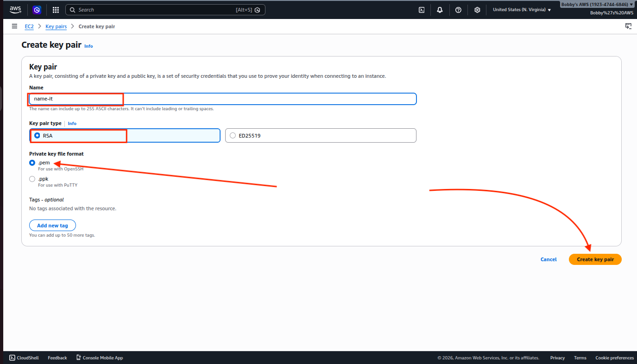
Task: Choose the .pem private key format
Action: 32,163
